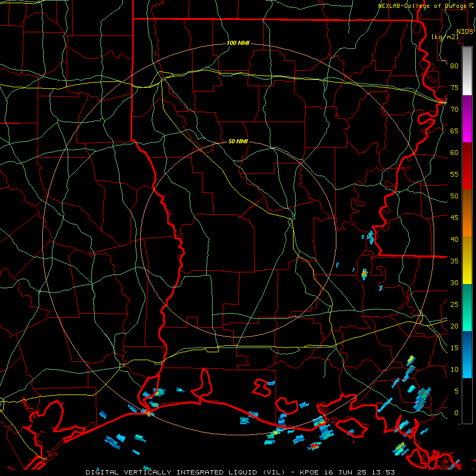
Task: Click scale value "20" on the legend
Action: pos(454,326)
